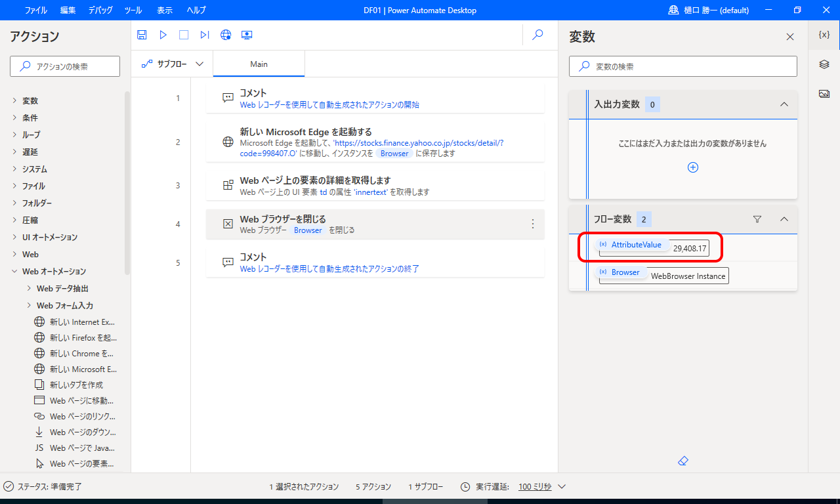Select Web ページに移動 action
This screenshot has height=504, width=840.
74,400
